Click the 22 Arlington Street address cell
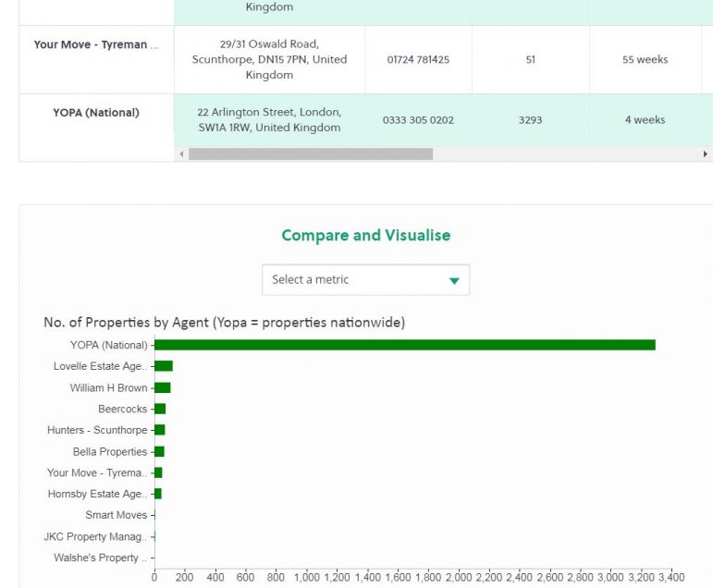713x588 pixels. tap(269, 120)
